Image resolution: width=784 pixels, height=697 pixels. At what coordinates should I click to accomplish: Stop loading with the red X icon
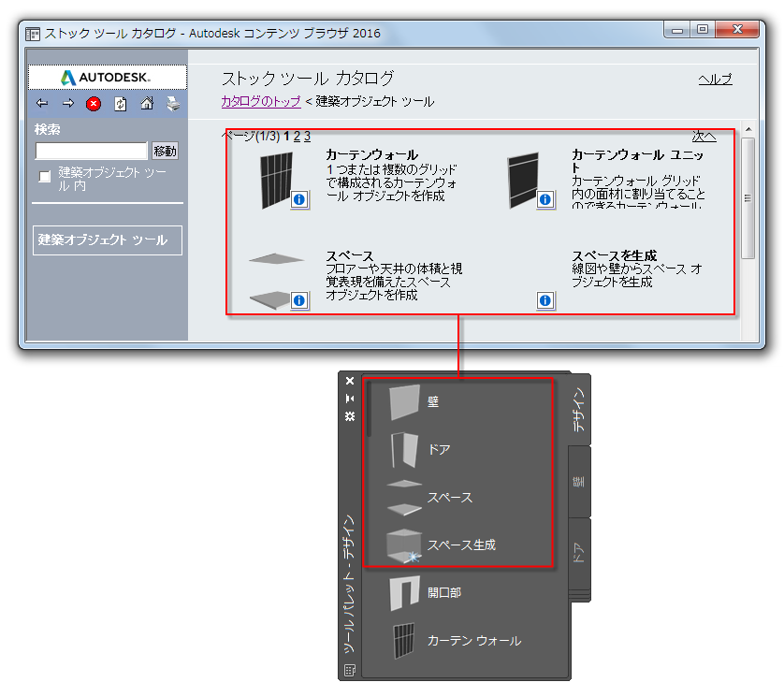coord(94,104)
